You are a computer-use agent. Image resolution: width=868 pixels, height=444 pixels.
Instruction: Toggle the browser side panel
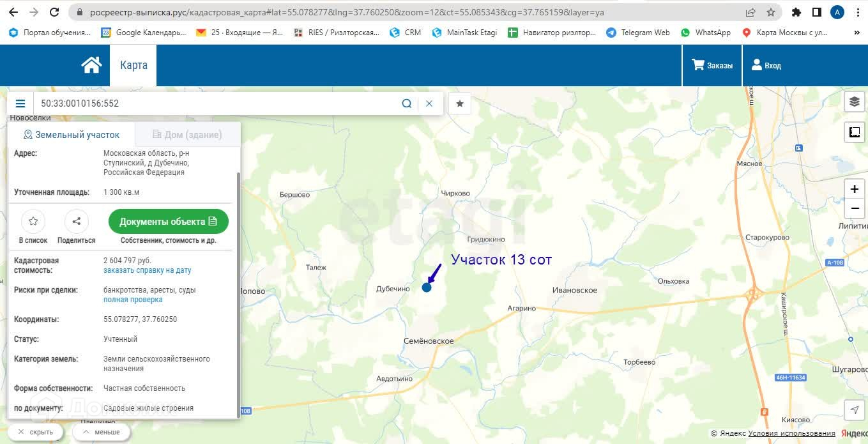[816, 12]
